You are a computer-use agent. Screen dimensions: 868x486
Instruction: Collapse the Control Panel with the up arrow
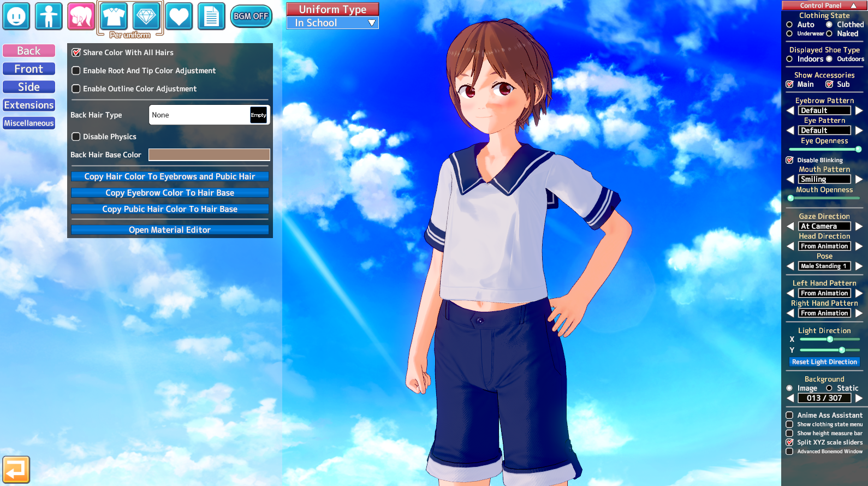coord(854,5)
